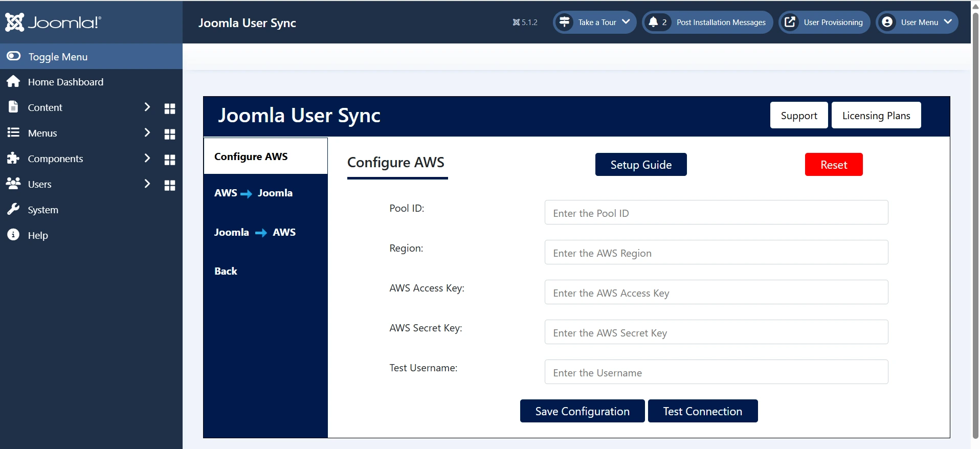Focus the Test Username field
This screenshot has height=449, width=980.
pos(716,372)
